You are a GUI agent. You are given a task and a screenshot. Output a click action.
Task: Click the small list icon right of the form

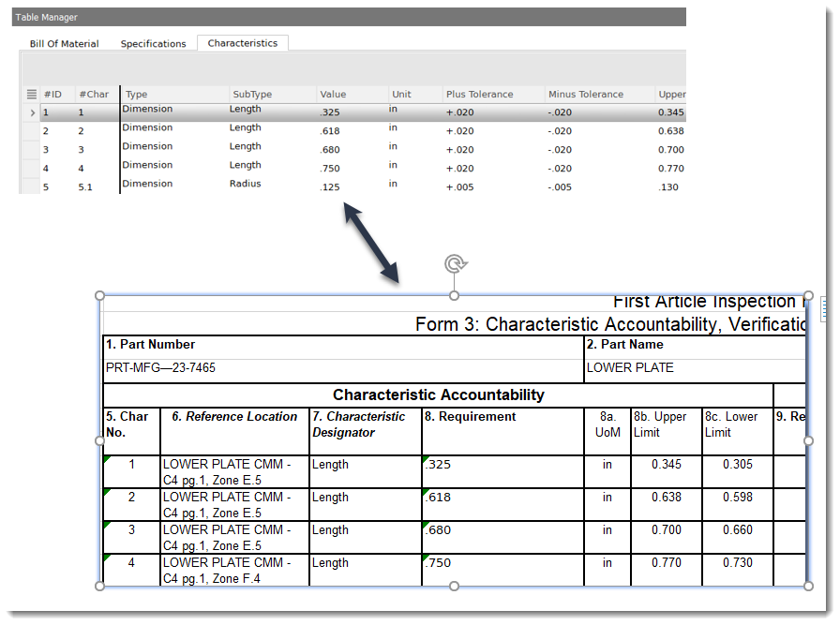click(823, 309)
